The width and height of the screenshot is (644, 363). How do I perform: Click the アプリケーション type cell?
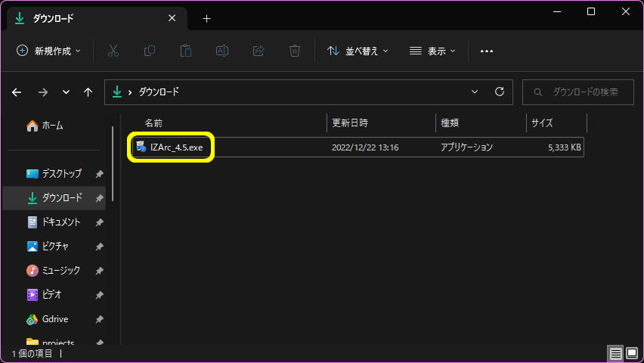coord(466,147)
